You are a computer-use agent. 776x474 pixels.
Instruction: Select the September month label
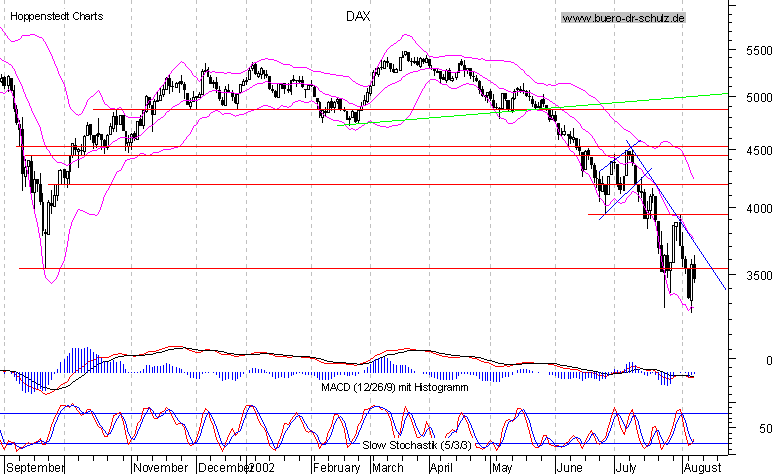click(x=35, y=468)
